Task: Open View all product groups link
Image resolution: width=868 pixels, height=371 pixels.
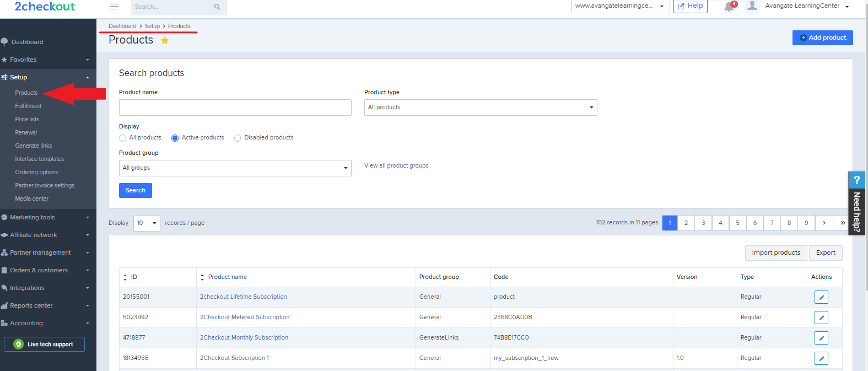Action: (396, 165)
